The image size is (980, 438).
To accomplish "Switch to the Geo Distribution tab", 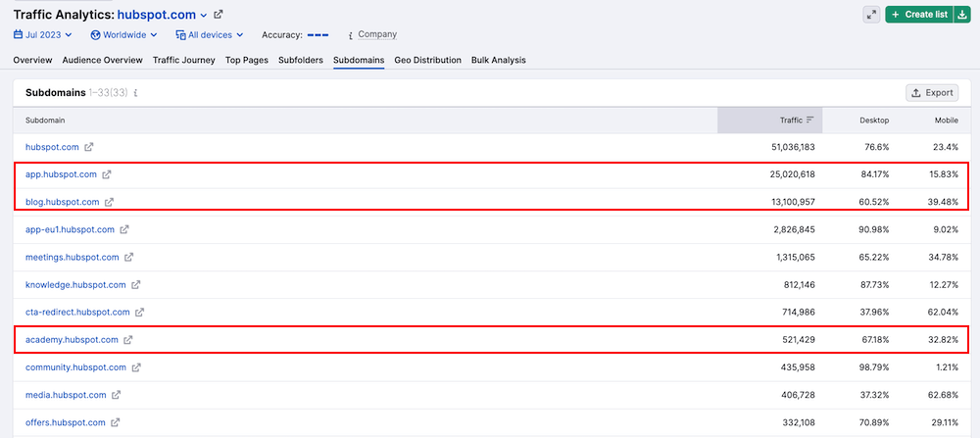I will [x=427, y=61].
